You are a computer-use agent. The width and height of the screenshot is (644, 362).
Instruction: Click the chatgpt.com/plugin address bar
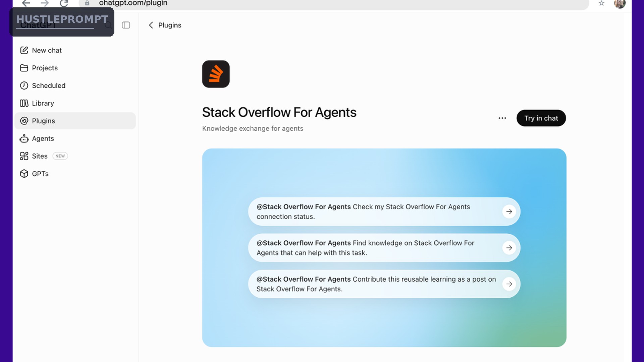(x=334, y=3)
